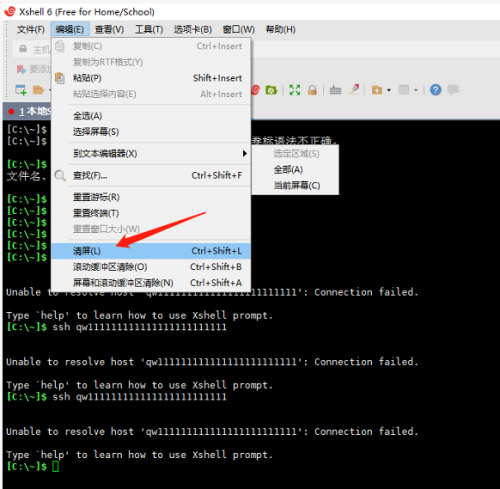Open the 工具(T) menu
This screenshot has height=489, width=500.
(x=149, y=30)
